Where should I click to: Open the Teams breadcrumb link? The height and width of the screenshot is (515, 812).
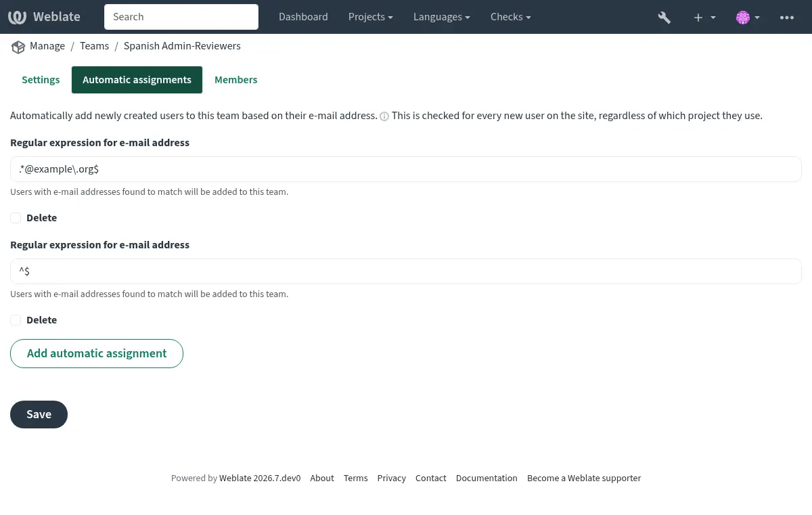94,46
